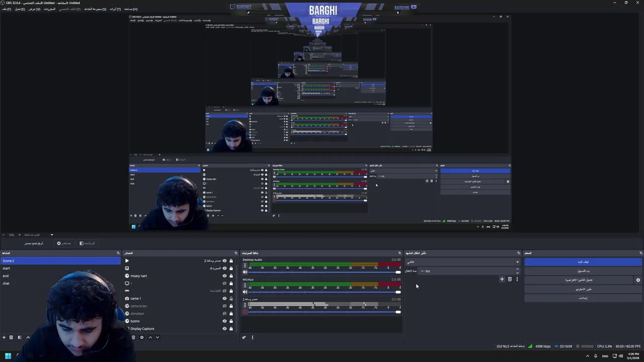The height and width of the screenshot is (362, 644).
Task: Show the hidden came brien source
Action: point(224,306)
